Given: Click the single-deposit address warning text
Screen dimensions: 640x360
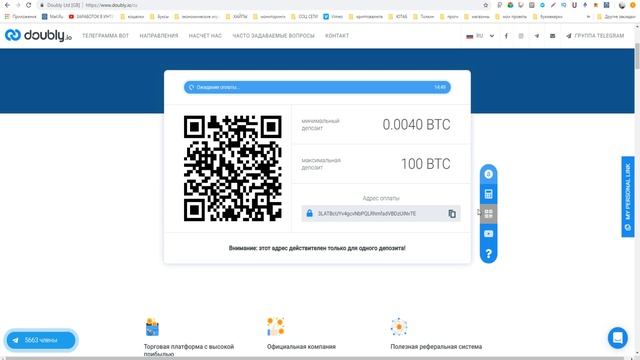Looking at the screenshot, I should [x=317, y=248].
